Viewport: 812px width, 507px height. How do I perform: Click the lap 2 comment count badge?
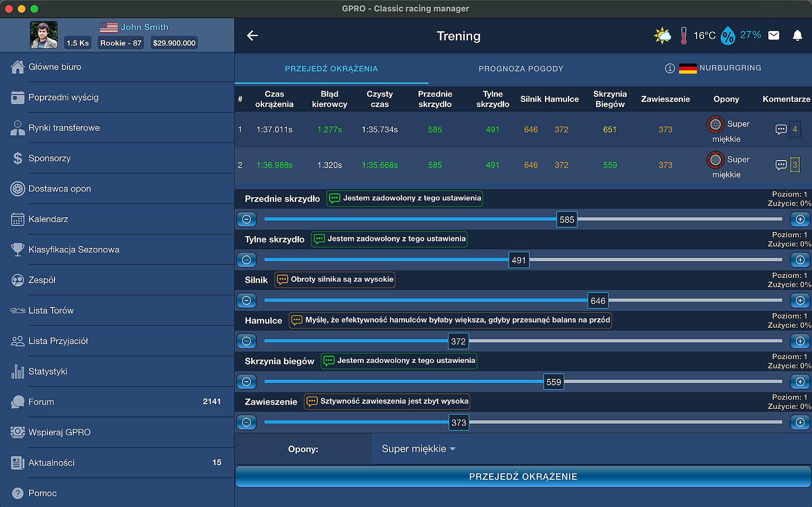[x=795, y=165]
